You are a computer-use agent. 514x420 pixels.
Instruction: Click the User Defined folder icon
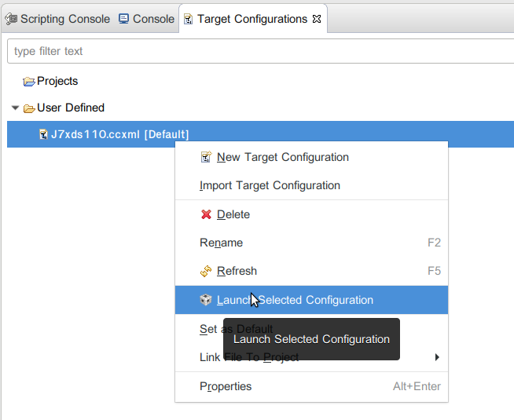[29, 108]
